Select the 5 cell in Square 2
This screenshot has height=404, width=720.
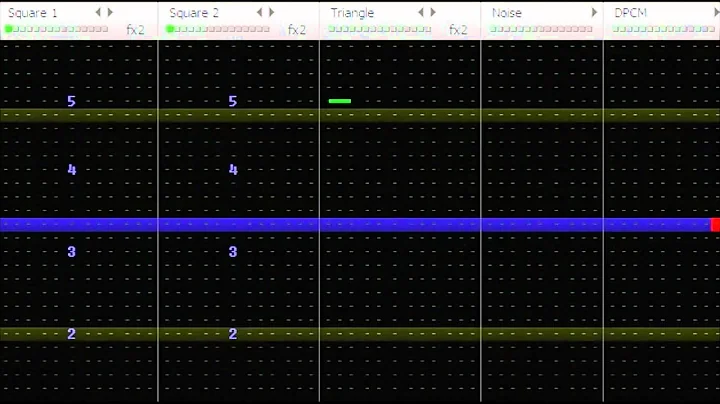point(233,101)
